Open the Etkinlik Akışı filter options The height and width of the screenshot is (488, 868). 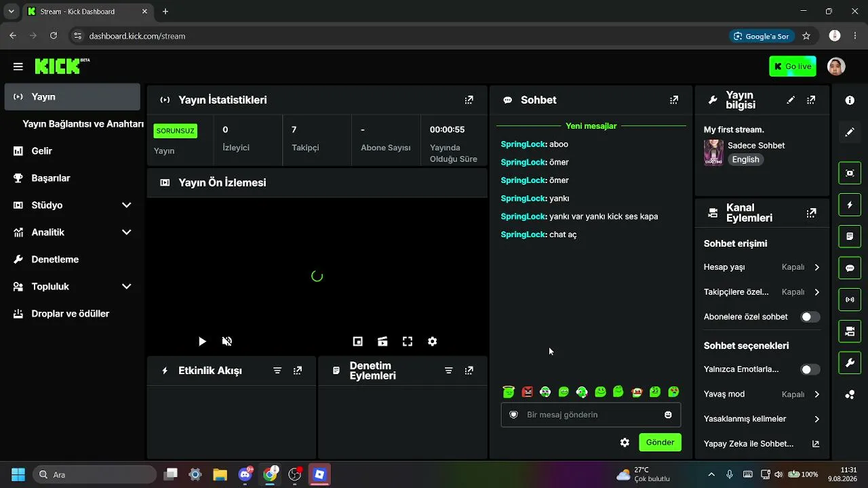(277, 371)
